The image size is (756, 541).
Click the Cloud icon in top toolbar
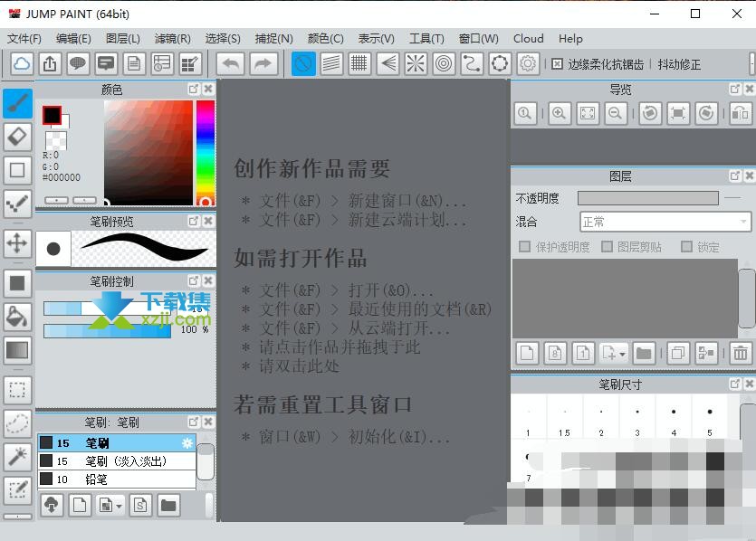[x=22, y=63]
